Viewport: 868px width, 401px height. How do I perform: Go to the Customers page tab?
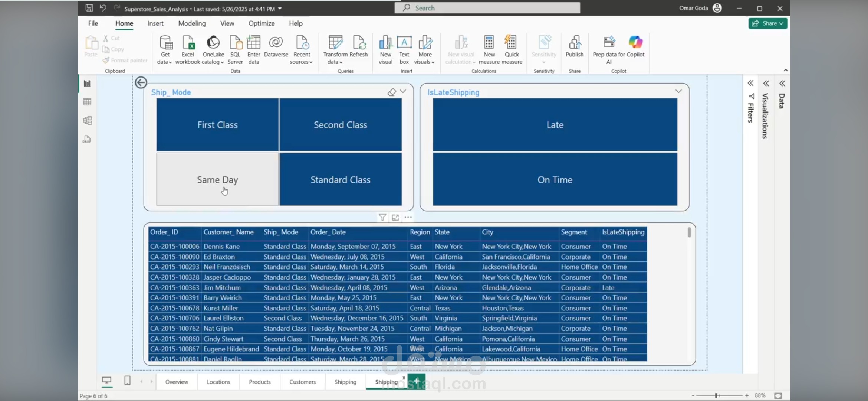[303, 382]
